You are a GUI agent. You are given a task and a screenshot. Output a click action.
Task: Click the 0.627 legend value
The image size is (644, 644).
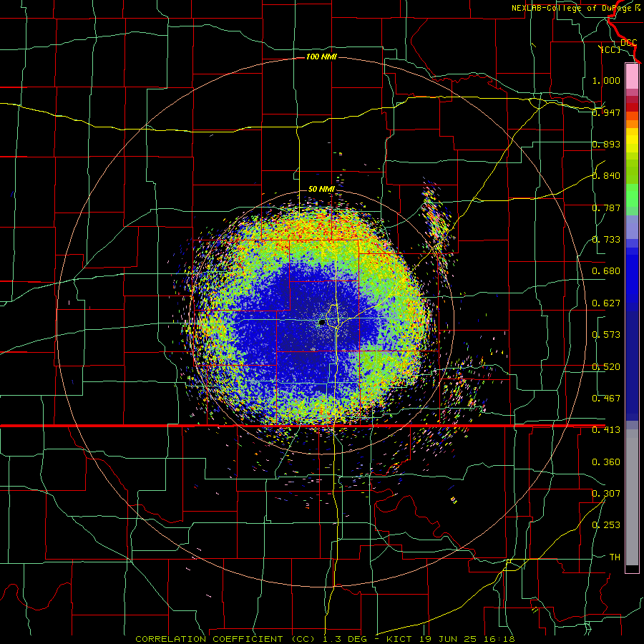606,303
